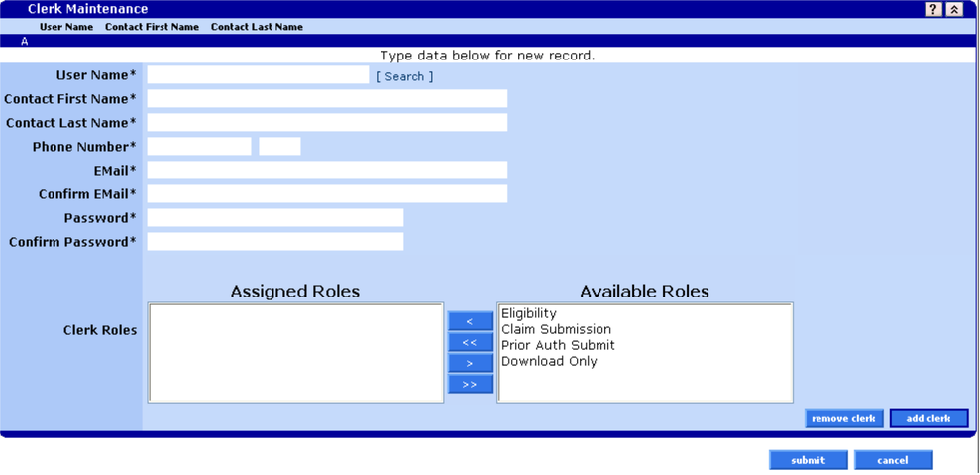The width and height of the screenshot is (980, 475).
Task: Open the Search link beside User Name
Action: [404, 76]
